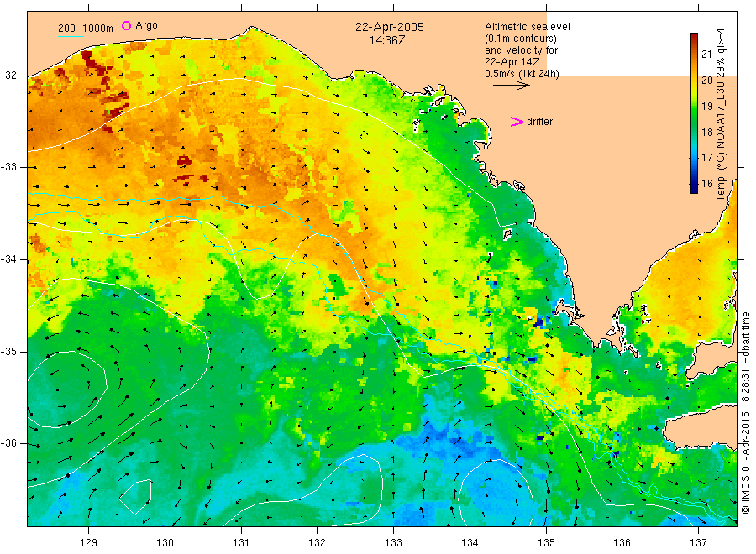
Task: Click the longitude axis label '133'
Action: [393, 542]
